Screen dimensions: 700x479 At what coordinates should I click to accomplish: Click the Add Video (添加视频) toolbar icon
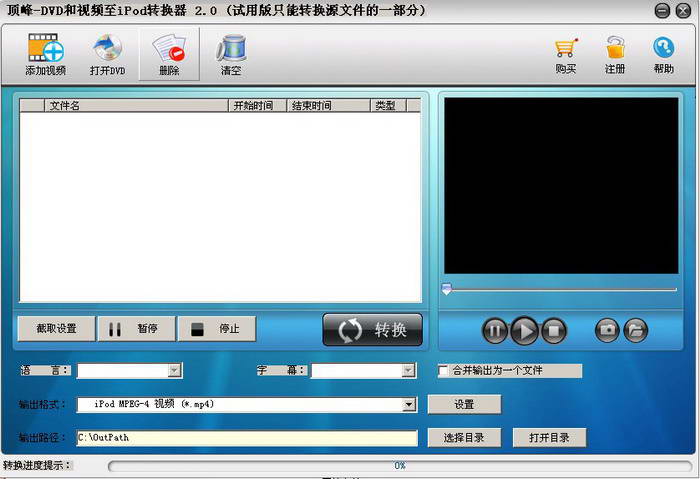point(46,54)
